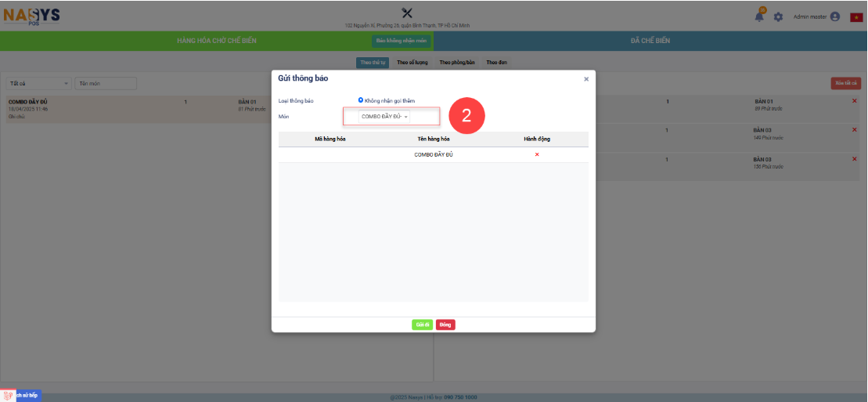Open the Món COMBO ĐẦY ĐỦ dropdown

point(384,117)
